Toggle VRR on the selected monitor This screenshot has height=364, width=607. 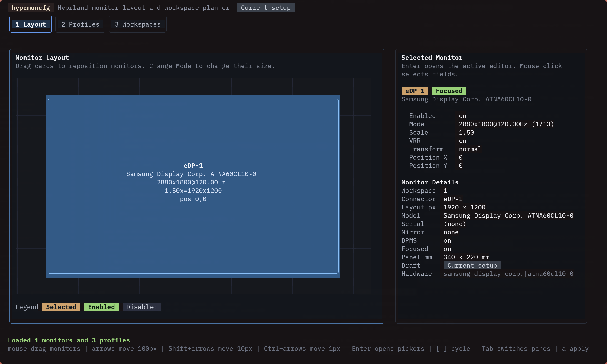(x=462, y=141)
